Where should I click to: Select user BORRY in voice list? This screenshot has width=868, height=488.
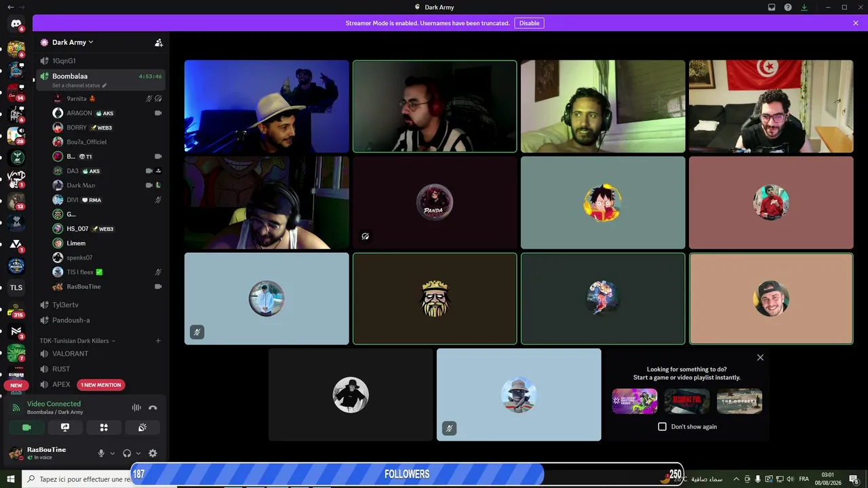[x=107, y=127]
